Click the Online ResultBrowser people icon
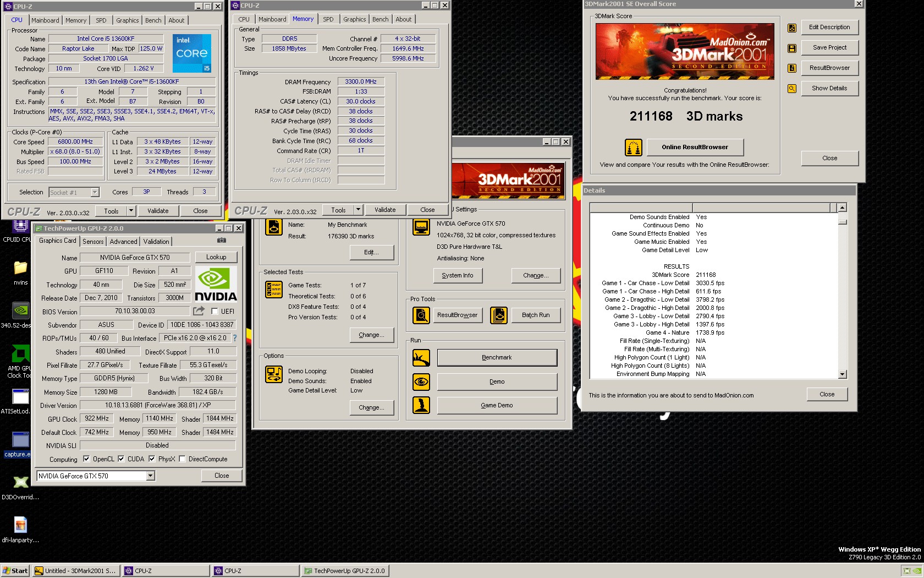924x578 pixels. pos(634,148)
